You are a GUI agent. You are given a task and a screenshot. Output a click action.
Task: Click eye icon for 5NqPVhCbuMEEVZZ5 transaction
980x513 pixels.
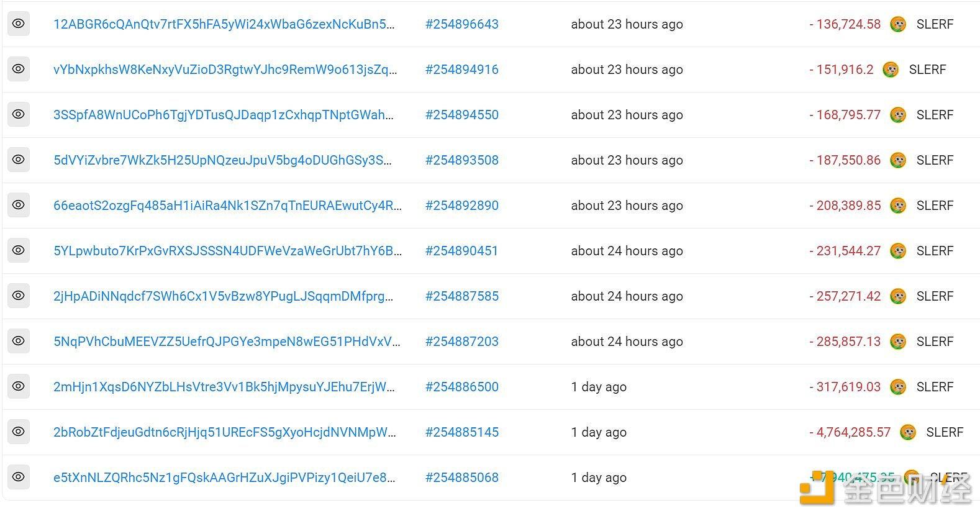[19, 341]
